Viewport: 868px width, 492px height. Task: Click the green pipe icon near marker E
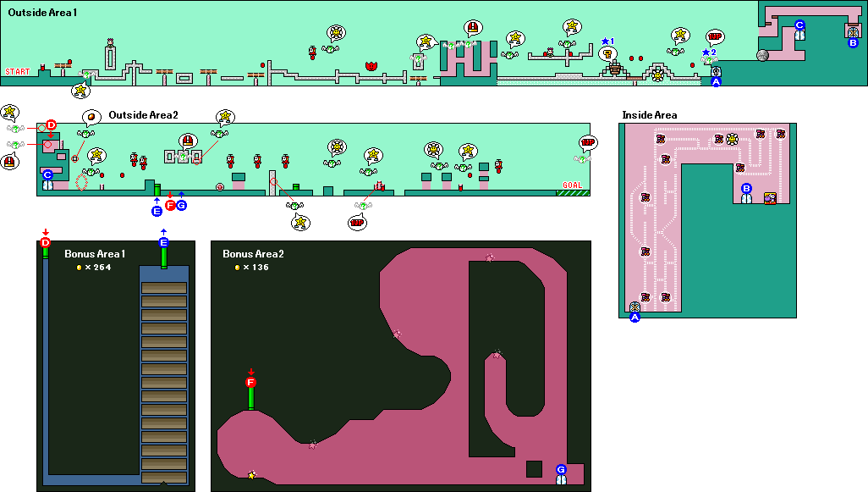(157, 188)
